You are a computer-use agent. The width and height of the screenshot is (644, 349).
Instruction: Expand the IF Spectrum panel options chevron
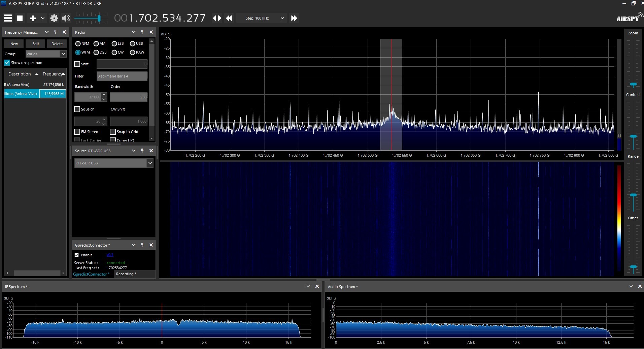[x=308, y=286]
